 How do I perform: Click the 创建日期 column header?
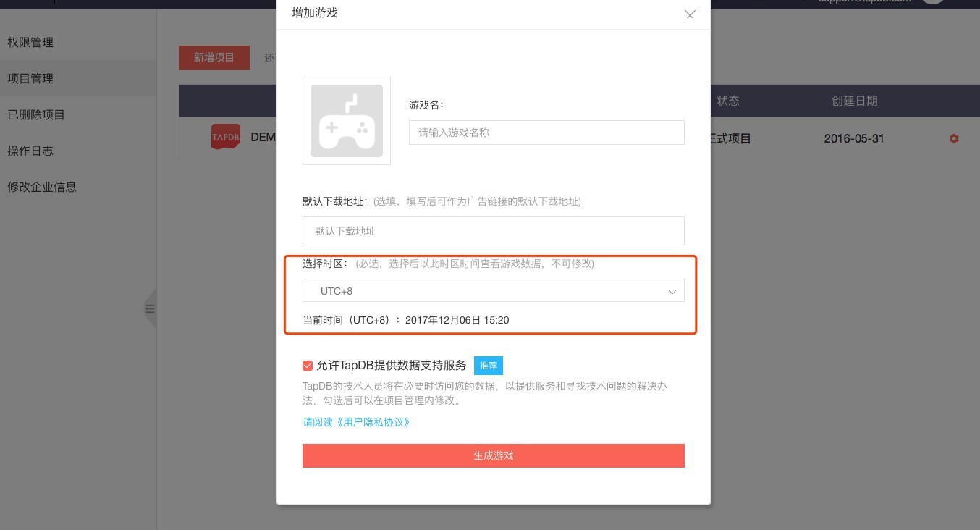click(854, 101)
